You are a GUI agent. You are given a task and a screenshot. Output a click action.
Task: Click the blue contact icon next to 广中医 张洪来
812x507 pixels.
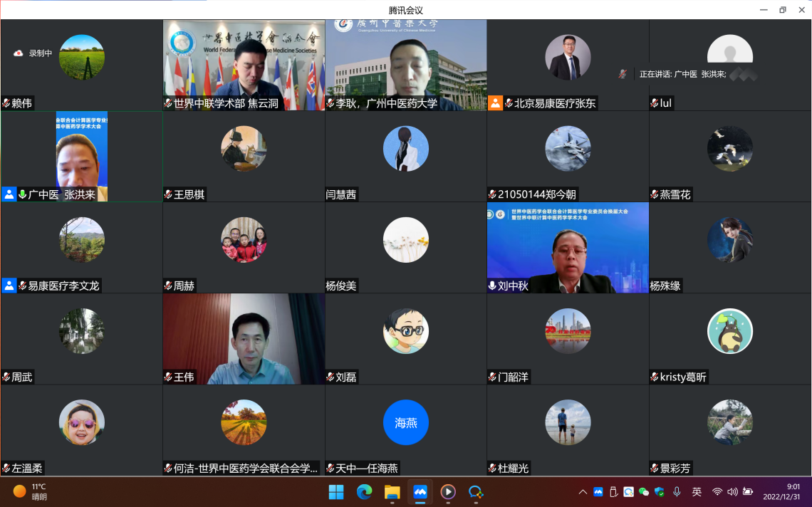point(9,194)
